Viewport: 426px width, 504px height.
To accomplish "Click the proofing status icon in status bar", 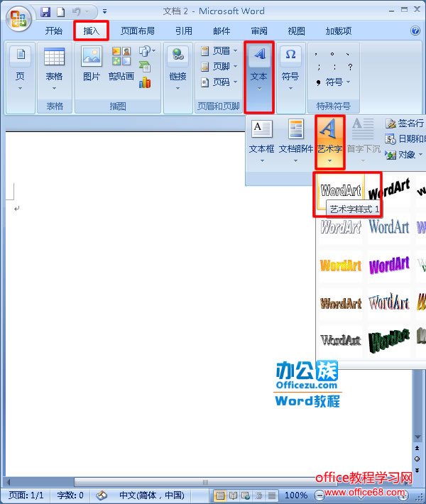I will point(102,495).
